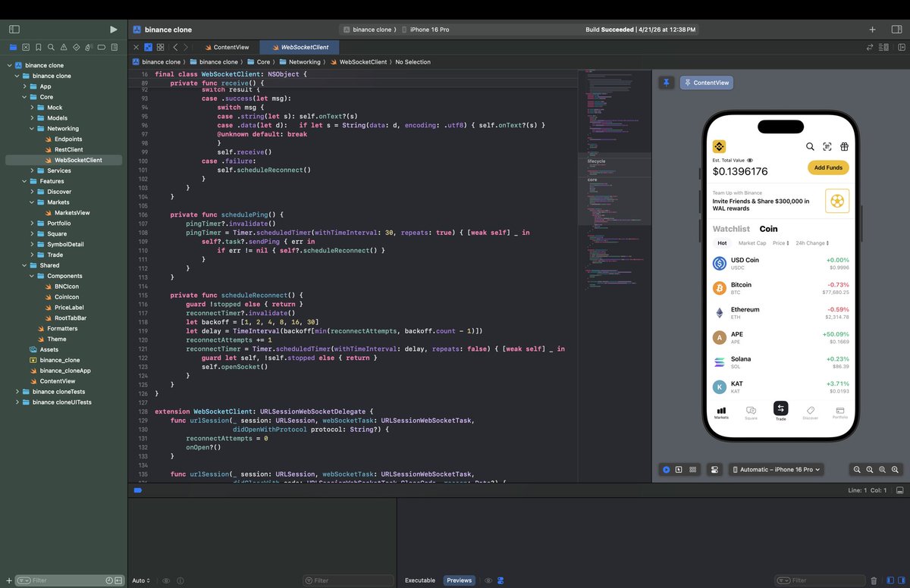Open the Bookmark navigator icon
This screenshot has height=588, width=910.
coord(39,46)
